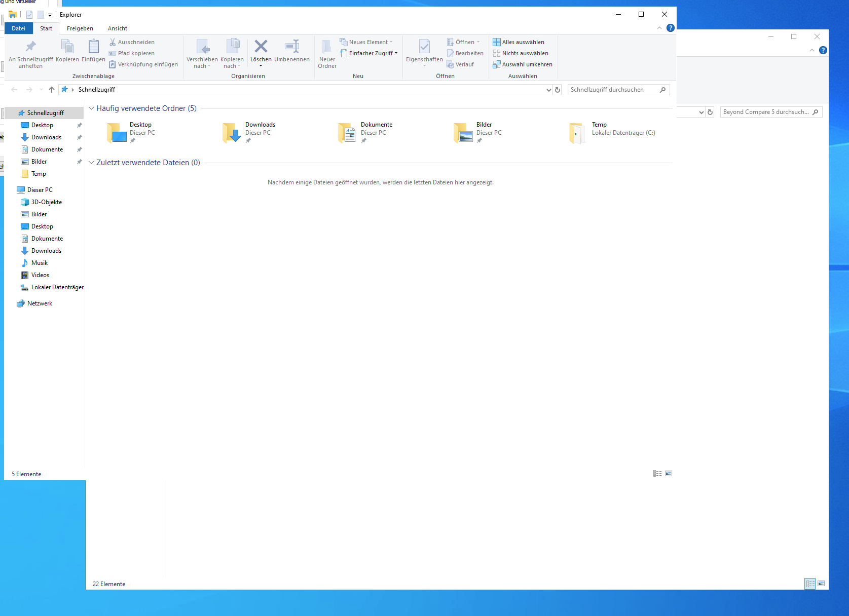
Task: Click Auswahl umkehren
Action: coord(523,64)
